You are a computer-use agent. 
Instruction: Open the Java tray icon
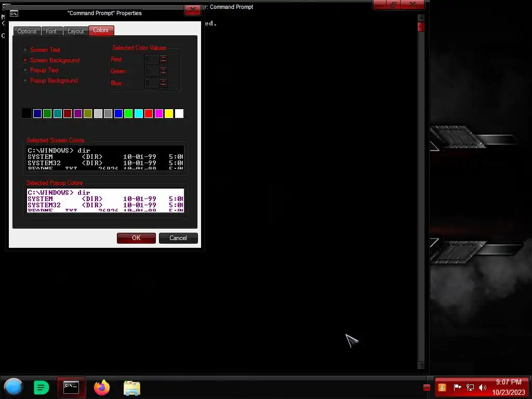[x=442, y=387]
